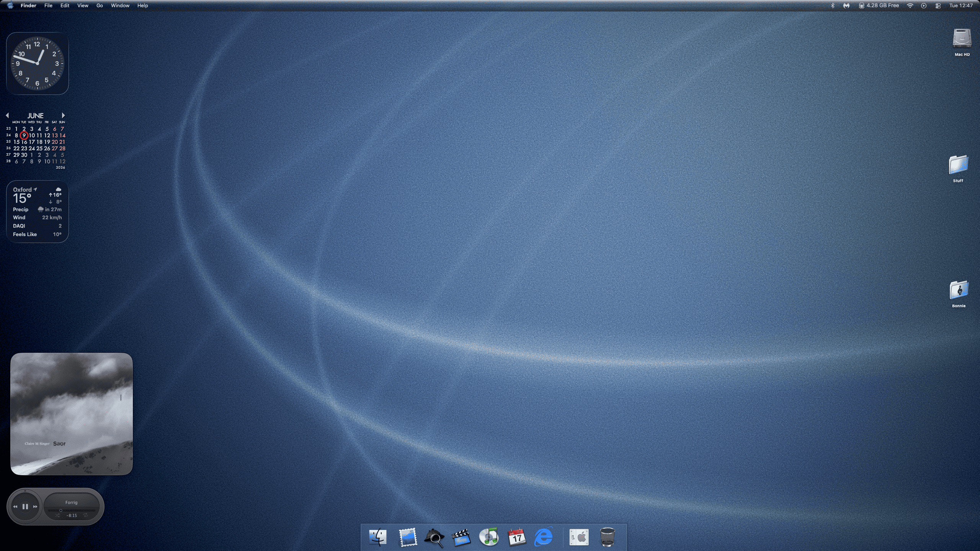980x551 pixels.
Task: Open the Now Playing menu bar icon
Action: pyautogui.click(x=924, y=5)
